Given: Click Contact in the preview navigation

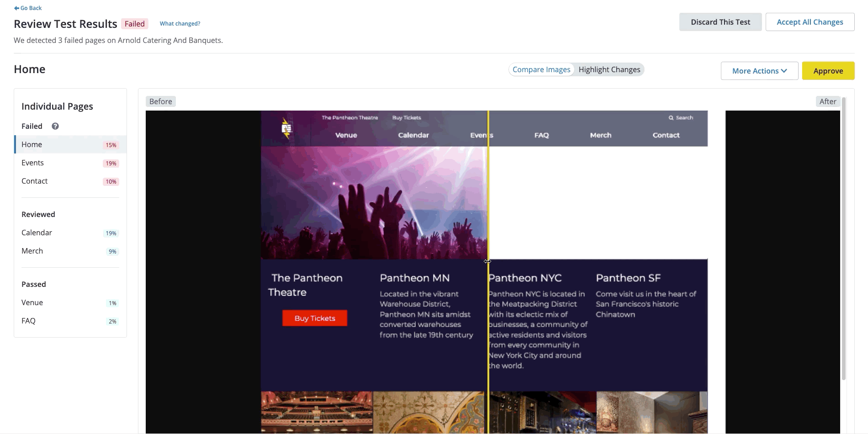Looking at the screenshot, I should coord(666,135).
